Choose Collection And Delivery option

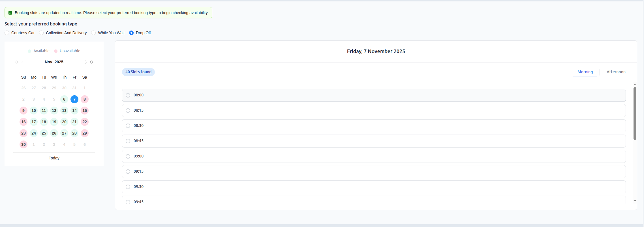pyautogui.click(x=42, y=33)
